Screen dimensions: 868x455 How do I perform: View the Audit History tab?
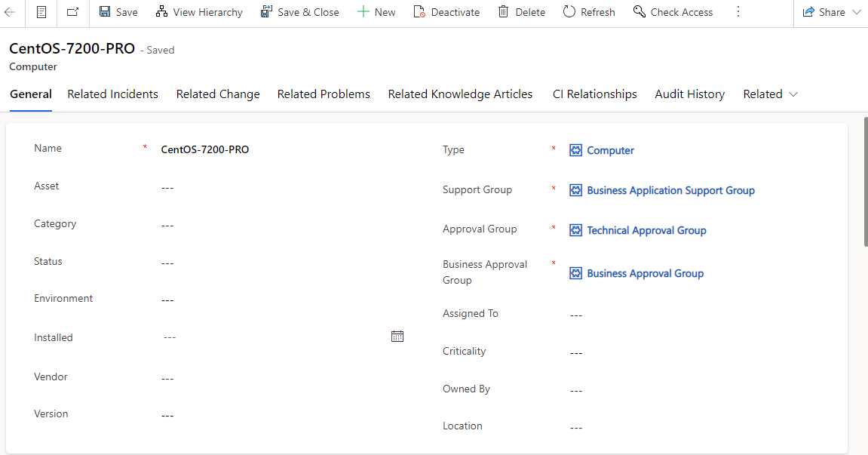tap(690, 94)
